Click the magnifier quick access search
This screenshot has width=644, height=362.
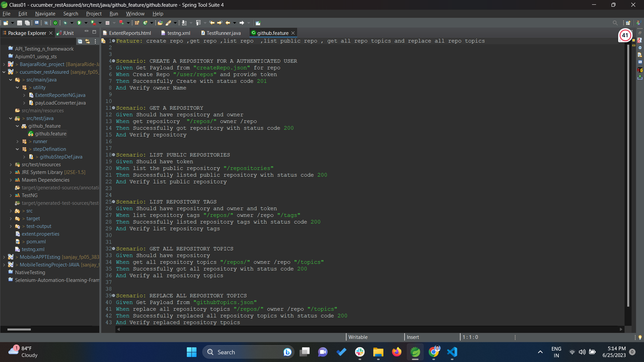pyautogui.click(x=615, y=23)
